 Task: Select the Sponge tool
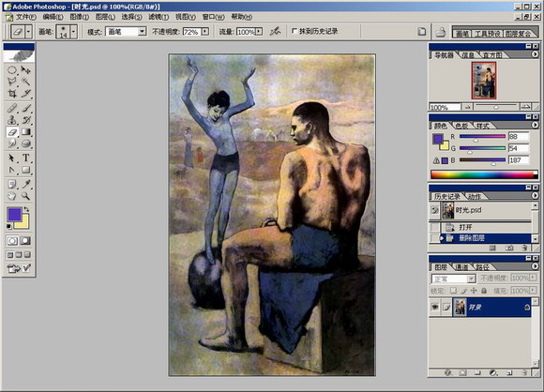pos(25,143)
